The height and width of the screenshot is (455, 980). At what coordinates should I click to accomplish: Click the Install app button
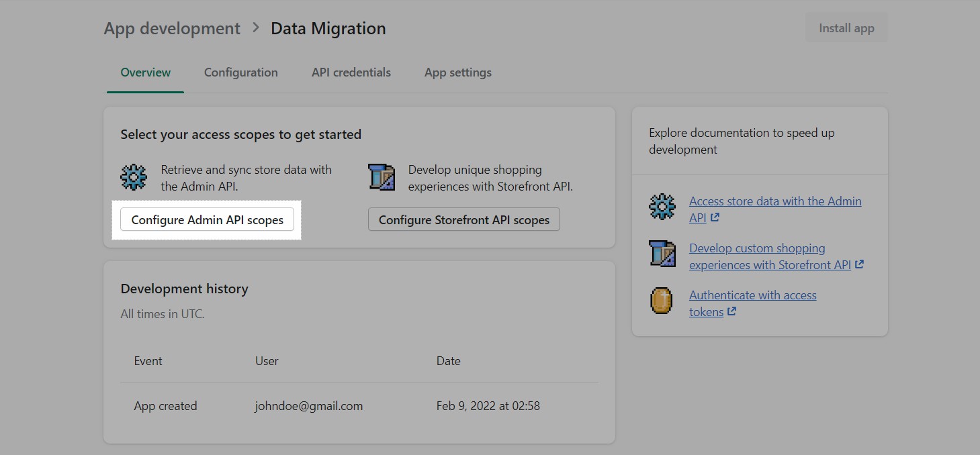coord(846,28)
